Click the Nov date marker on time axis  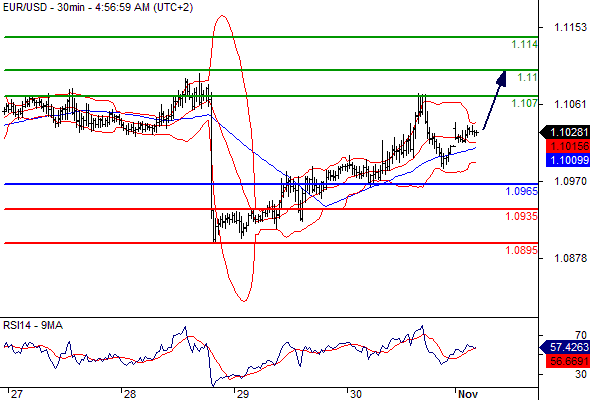468,394
